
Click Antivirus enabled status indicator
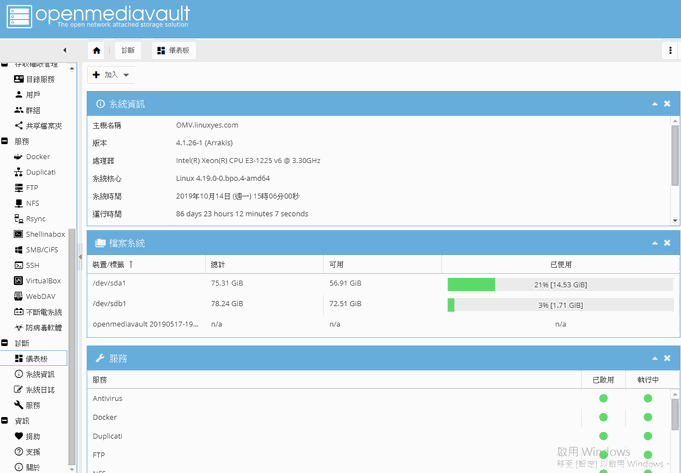pos(603,398)
